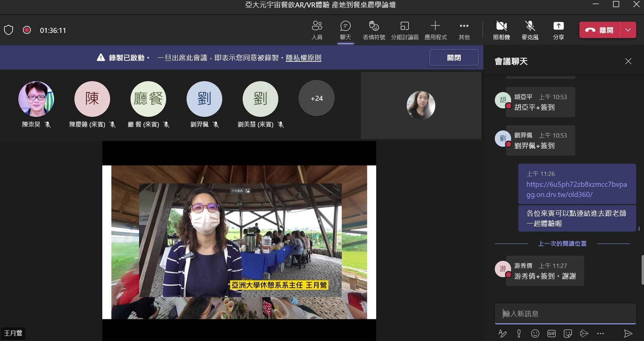Open the GIF picker
This screenshot has width=644, height=341.
tap(552, 334)
